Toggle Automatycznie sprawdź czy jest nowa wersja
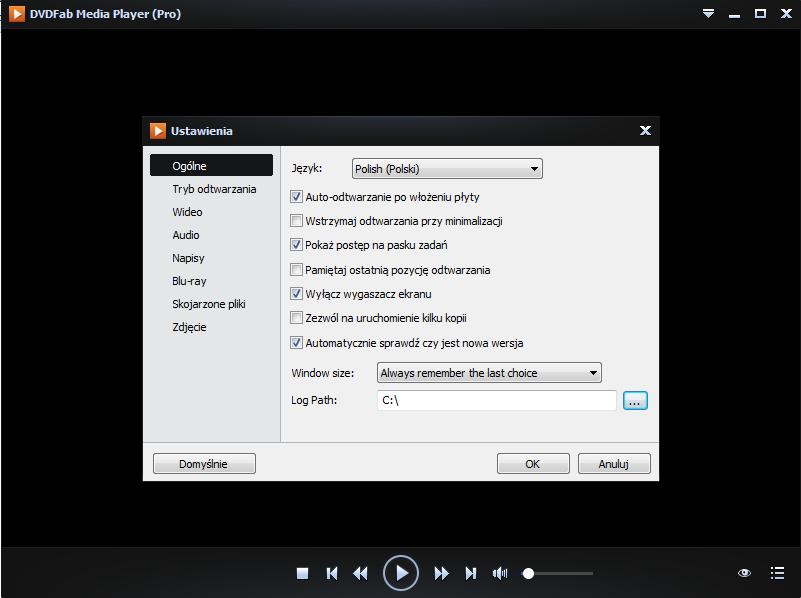 pos(296,342)
